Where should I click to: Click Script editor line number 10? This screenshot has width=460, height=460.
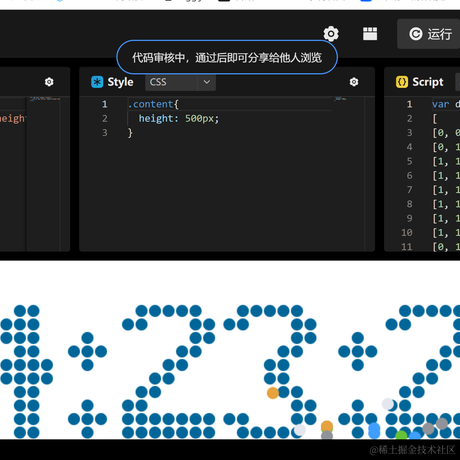[x=407, y=233]
